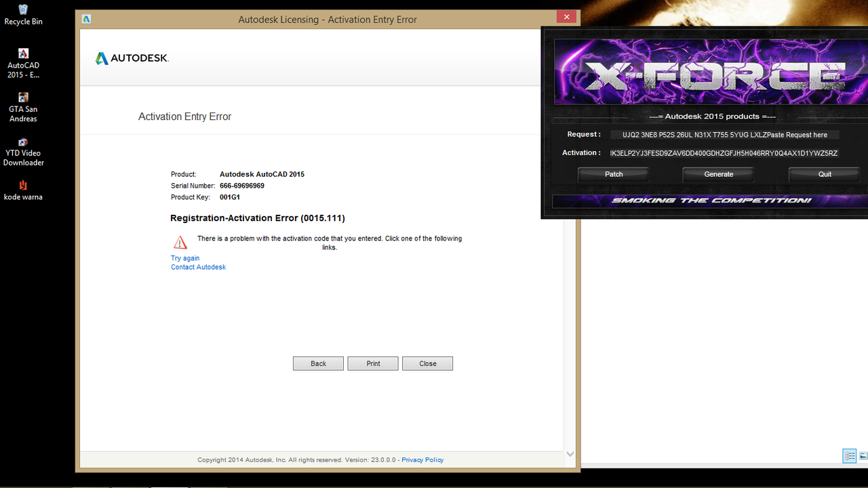Screen dimensions: 868x488
Task: Click the Try again link
Action: click(185, 258)
